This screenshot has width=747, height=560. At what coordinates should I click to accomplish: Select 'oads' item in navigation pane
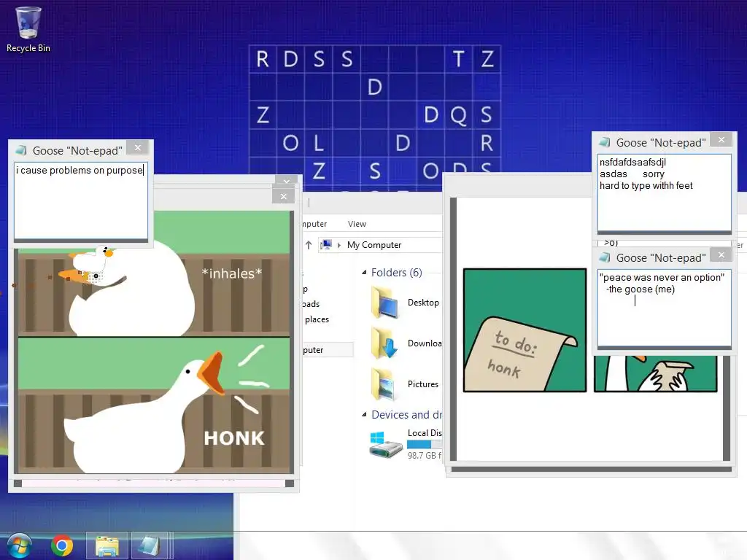(311, 304)
